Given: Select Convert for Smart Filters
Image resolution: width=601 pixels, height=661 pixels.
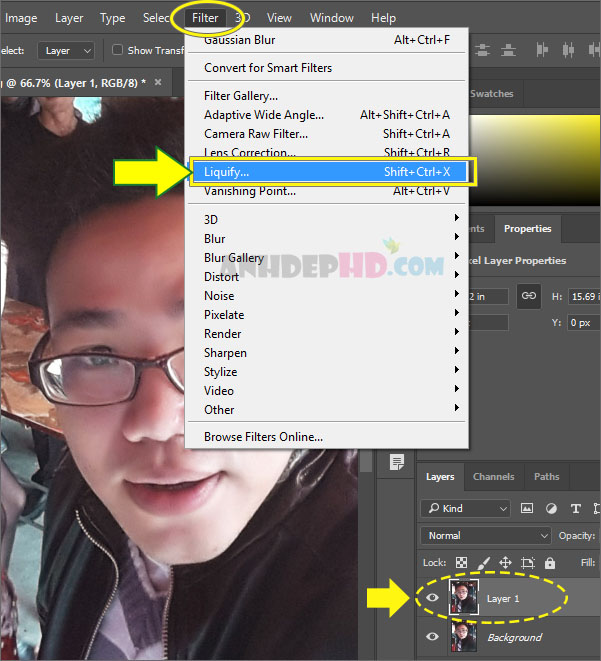Looking at the screenshot, I should (327, 67).
